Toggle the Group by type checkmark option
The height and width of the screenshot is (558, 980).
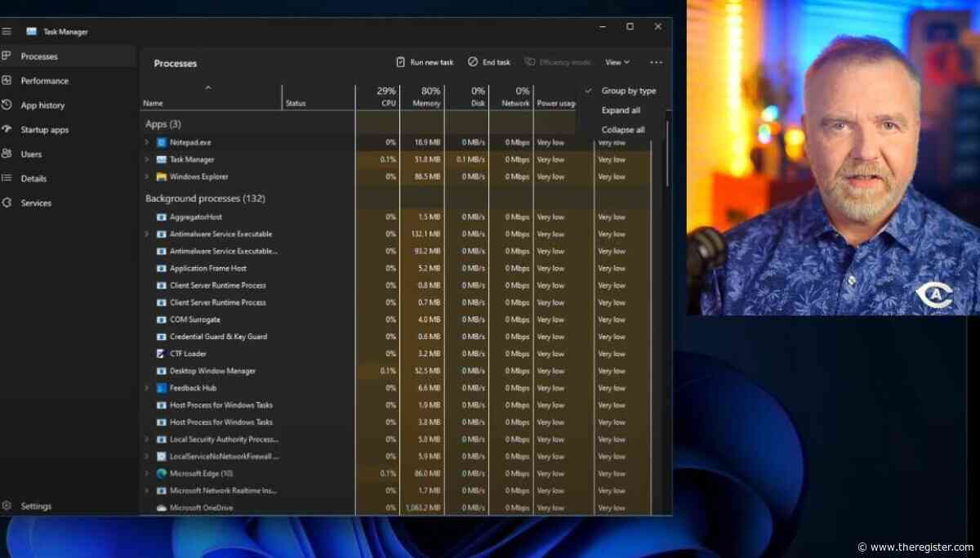click(x=621, y=91)
